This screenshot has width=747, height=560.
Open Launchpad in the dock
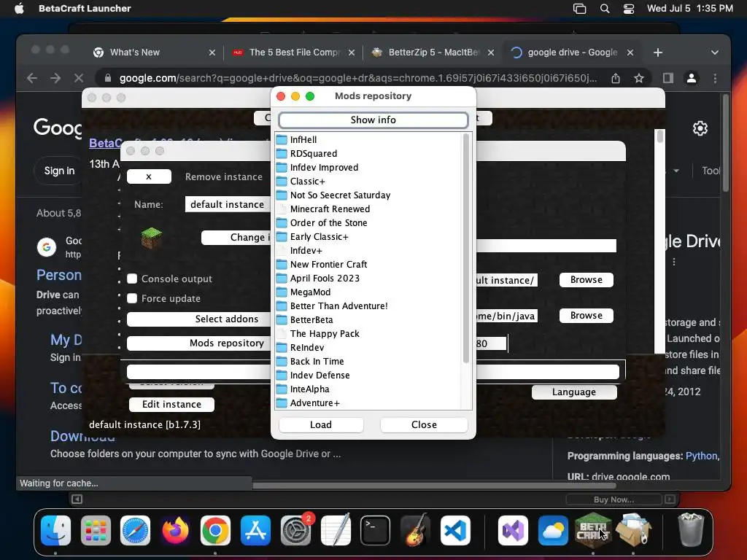[96, 530]
